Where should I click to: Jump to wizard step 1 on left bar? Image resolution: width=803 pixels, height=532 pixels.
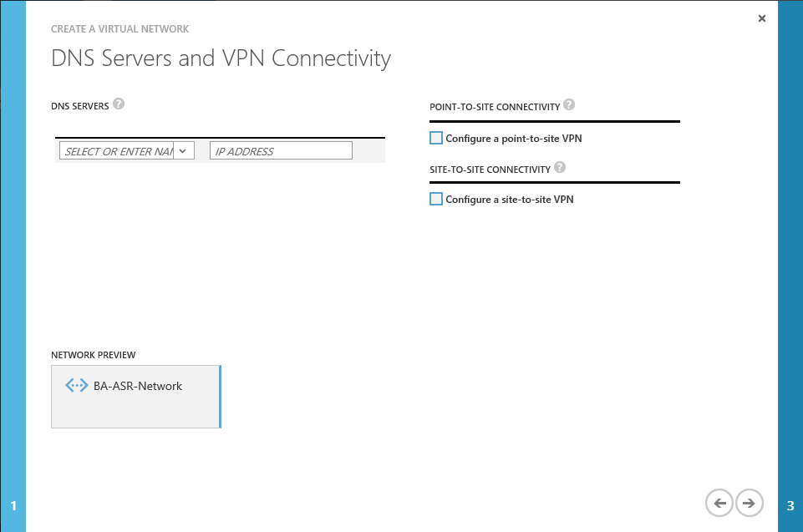tap(13, 505)
